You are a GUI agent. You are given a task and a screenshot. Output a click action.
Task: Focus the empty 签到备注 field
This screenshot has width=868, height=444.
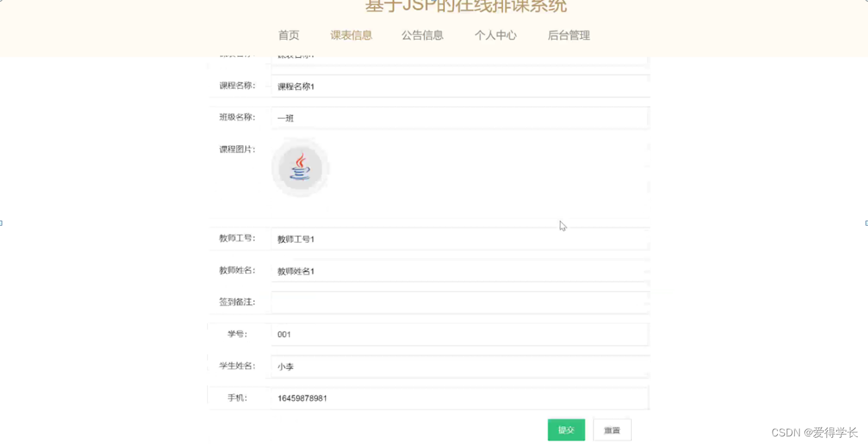[460, 303]
